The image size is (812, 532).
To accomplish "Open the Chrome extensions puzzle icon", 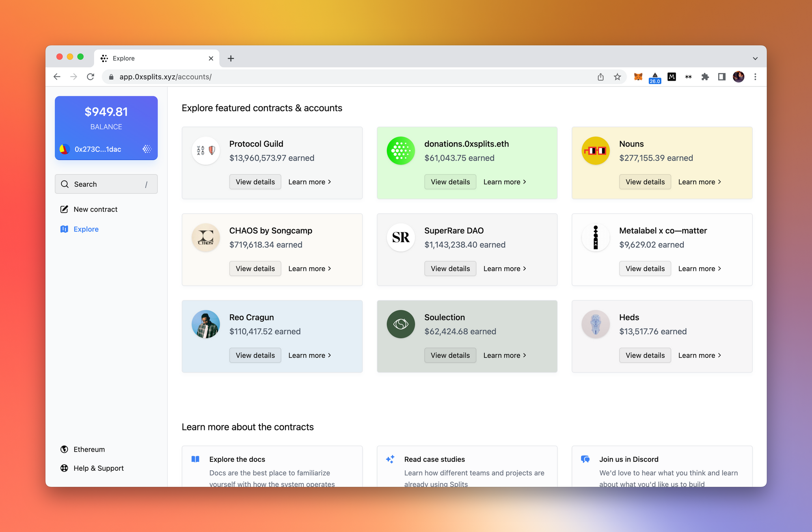I will tap(705, 77).
